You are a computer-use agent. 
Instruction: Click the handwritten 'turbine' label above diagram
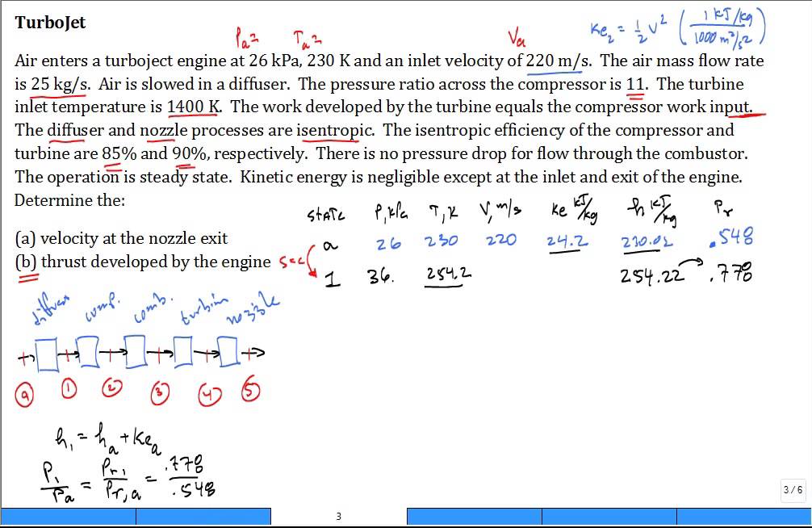[x=204, y=310]
